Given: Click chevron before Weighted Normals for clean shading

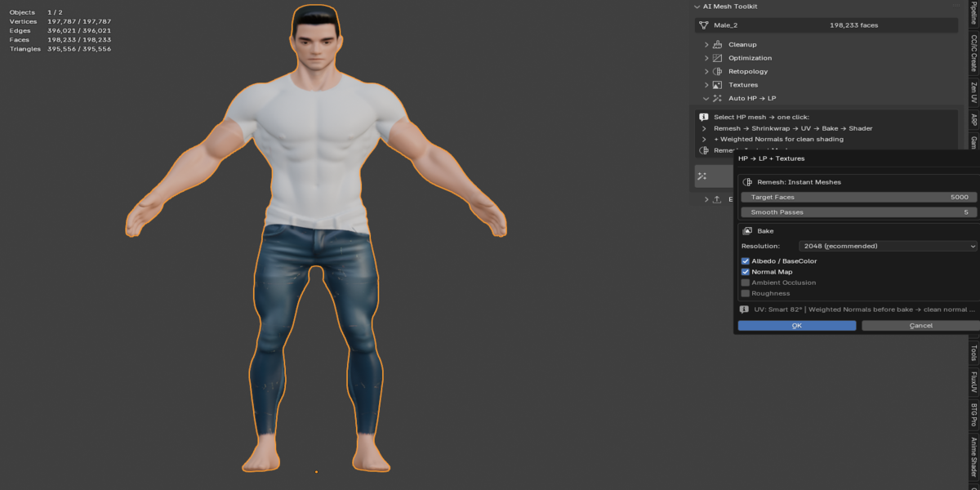Looking at the screenshot, I should (x=704, y=139).
